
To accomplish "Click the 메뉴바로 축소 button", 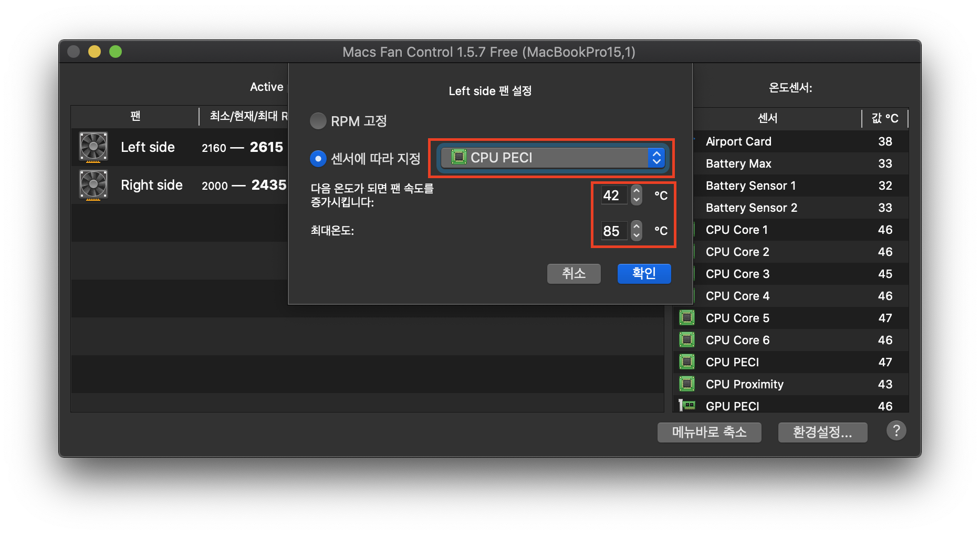I will click(x=709, y=432).
